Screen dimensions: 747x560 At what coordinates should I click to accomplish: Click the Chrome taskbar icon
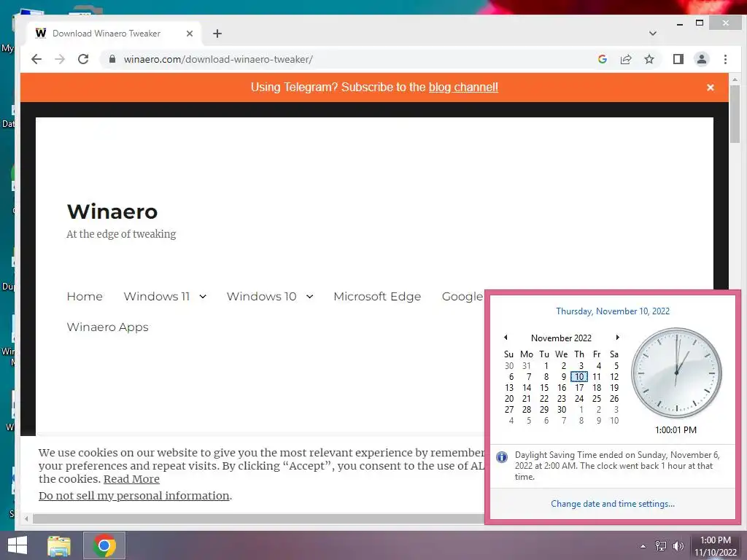tap(104, 545)
